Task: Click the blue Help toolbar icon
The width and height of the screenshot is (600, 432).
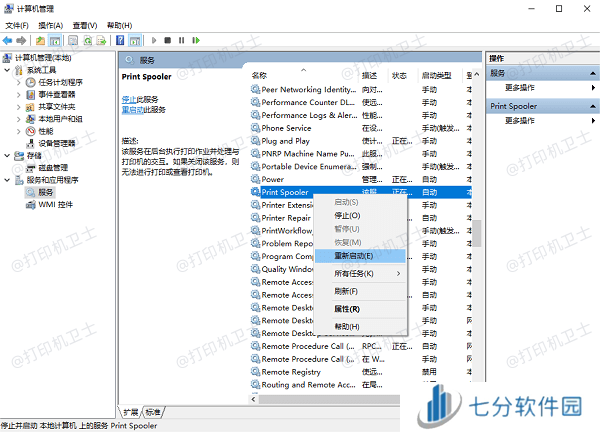Action: (x=119, y=41)
